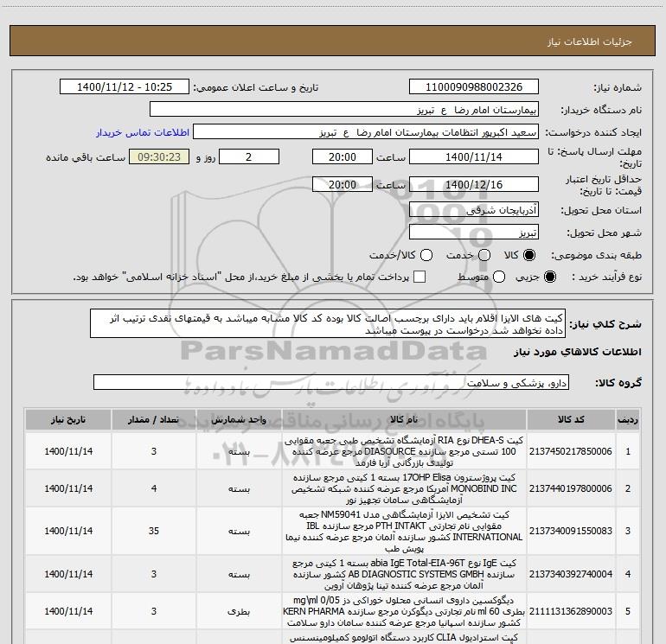Viewport: 666px width, 644px height.
Task: Click the CLIA estradiol kit row description
Action: [x=404, y=638]
